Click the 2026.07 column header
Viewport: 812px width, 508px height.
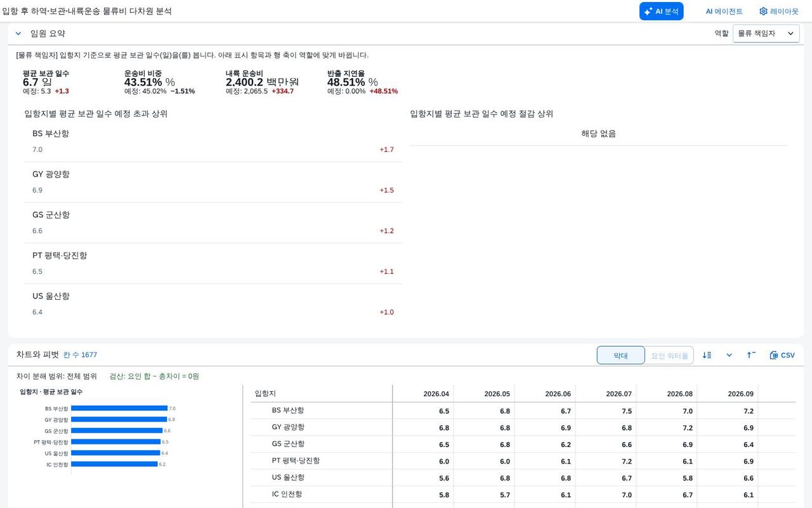(x=606, y=394)
